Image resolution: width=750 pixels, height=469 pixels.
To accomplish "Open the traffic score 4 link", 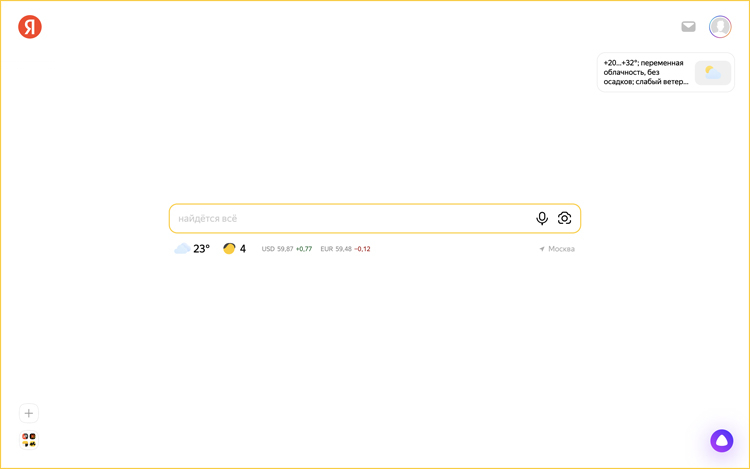I will (x=243, y=249).
